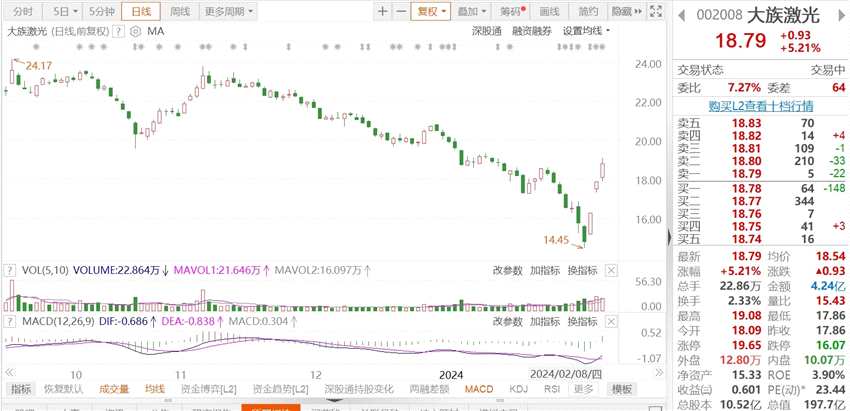Select the 日线 tab
This screenshot has height=411, width=850.
click(x=141, y=11)
